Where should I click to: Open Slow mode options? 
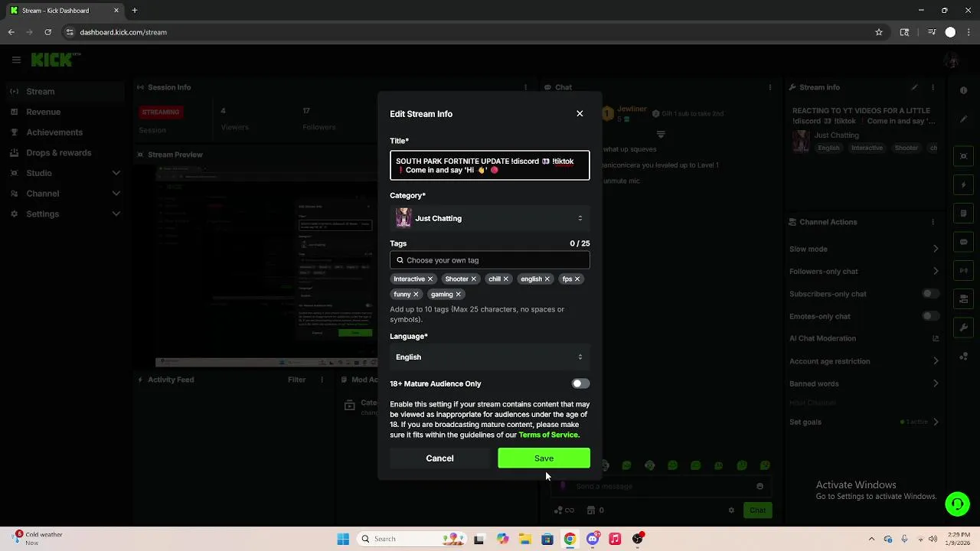click(x=864, y=249)
